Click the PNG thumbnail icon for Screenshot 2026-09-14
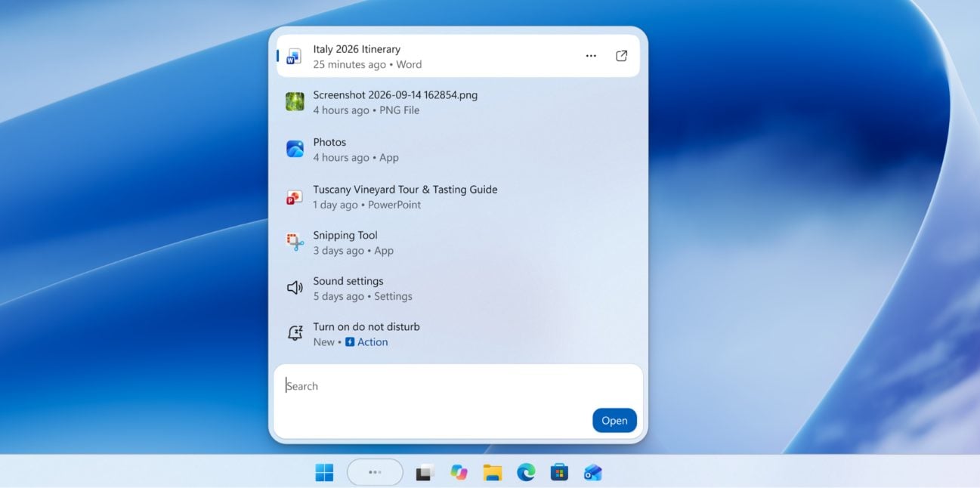 click(x=295, y=102)
